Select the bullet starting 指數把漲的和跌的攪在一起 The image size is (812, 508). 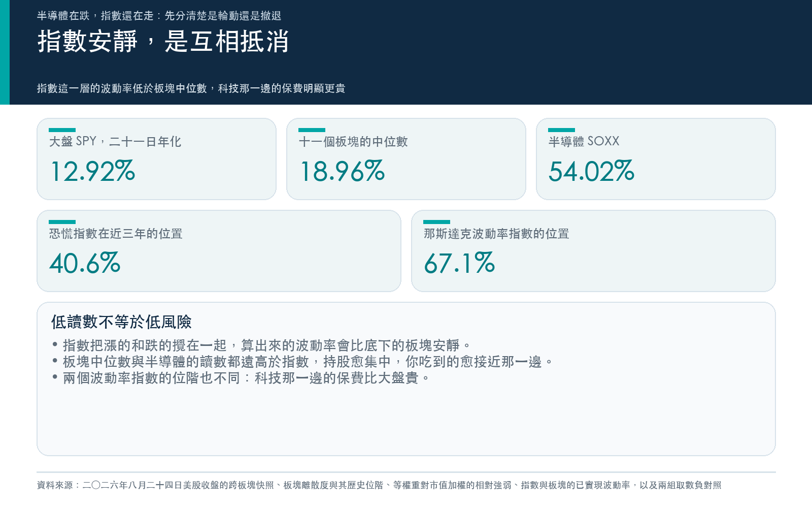(x=261, y=345)
